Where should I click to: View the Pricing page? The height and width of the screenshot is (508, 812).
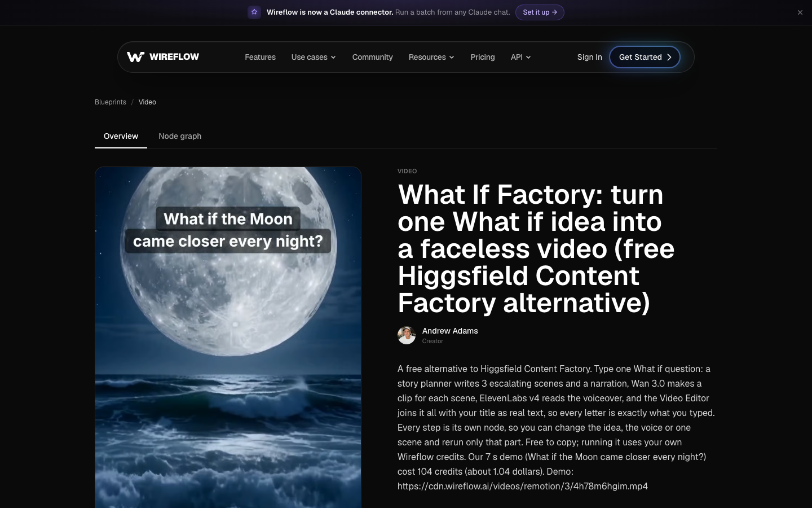483,57
